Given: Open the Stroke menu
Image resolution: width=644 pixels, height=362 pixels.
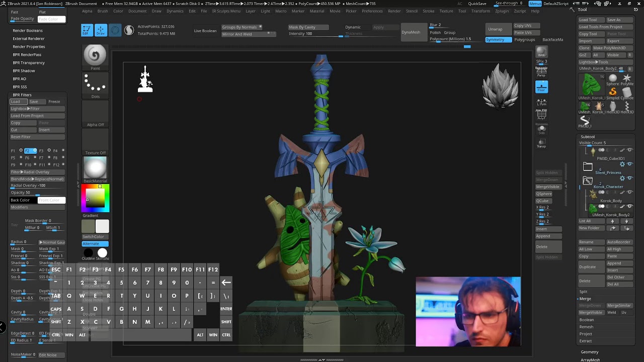Looking at the screenshot, I should [428, 11].
